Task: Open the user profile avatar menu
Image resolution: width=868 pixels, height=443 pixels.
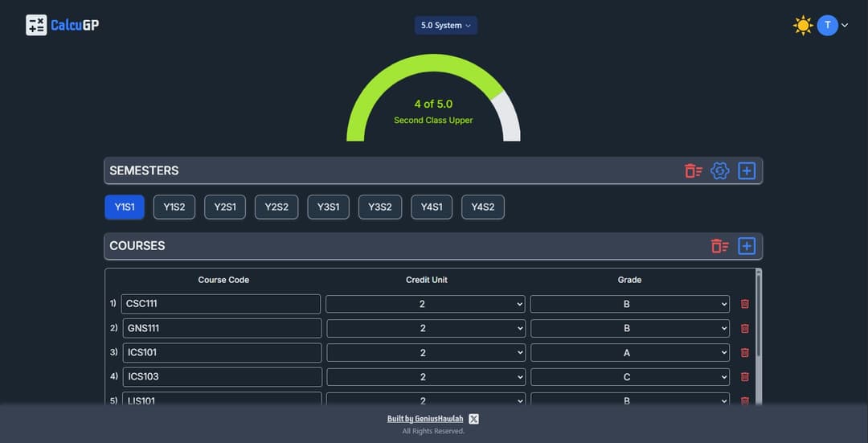Action: (x=828, y=26)
